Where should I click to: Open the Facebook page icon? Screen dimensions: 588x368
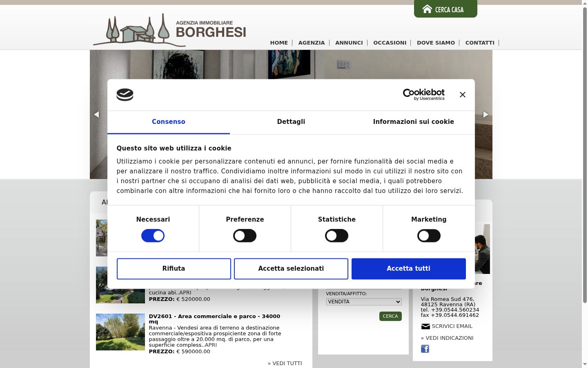pyautogui.click(x=425, y=349)
